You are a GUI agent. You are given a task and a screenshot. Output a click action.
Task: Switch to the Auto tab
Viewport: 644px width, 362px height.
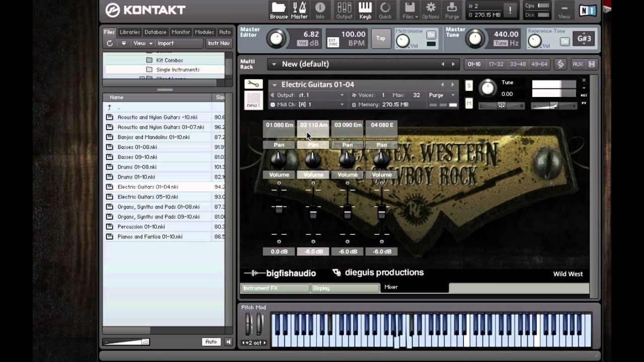[x=225, y=32]
